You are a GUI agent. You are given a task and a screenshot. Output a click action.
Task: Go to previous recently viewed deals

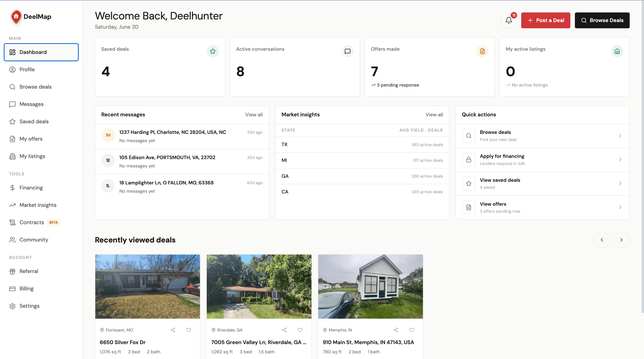(602, 240)
